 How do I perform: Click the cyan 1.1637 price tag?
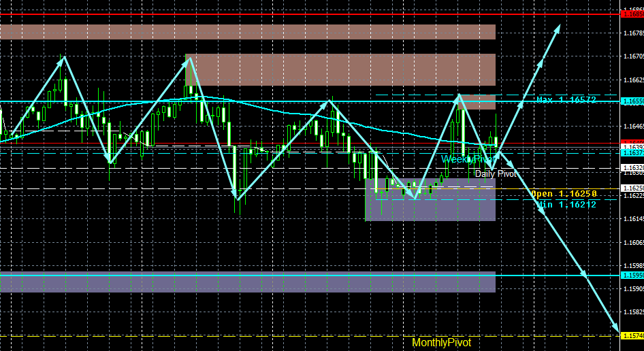coord(632,153)
